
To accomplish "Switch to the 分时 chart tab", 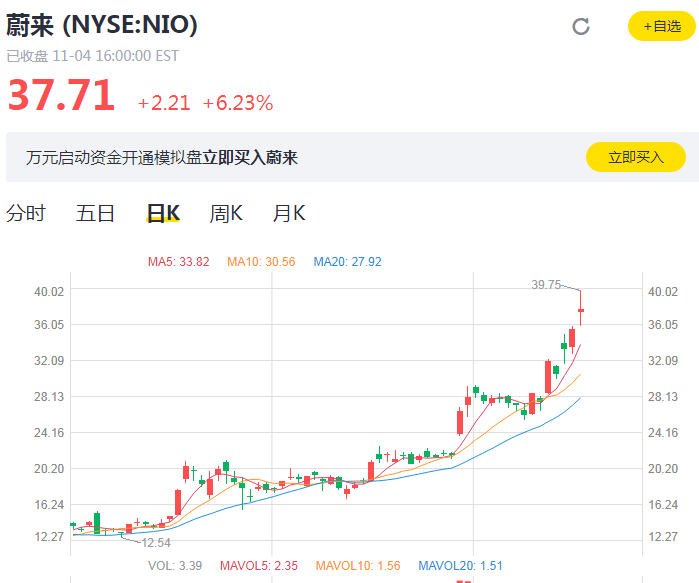I will (26, 213).
